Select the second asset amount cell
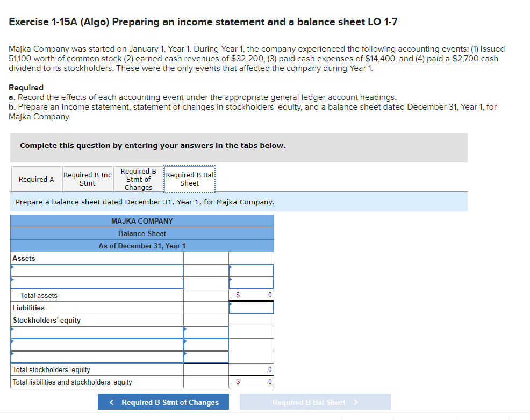Image resolution: width=530 pixels, height=420 pixels. click(251, 282)
